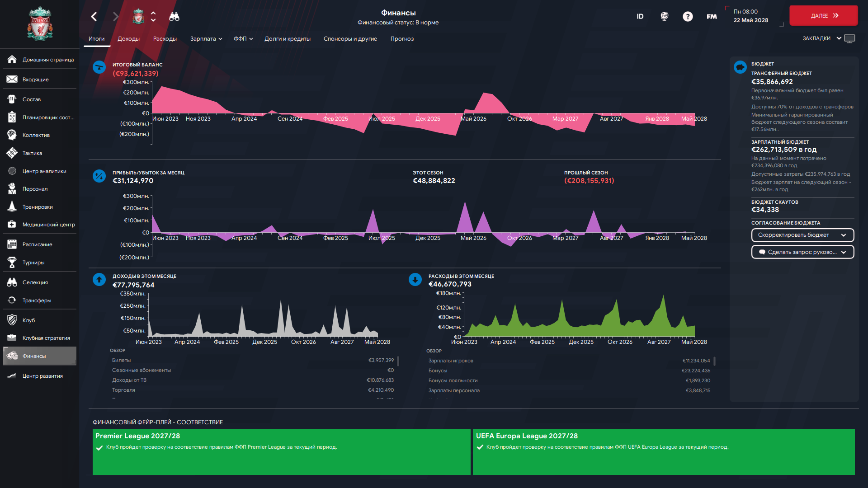Open Медицинский центр from the sidebar
This screenshot has width=868, height=488.
pos(48,225)
